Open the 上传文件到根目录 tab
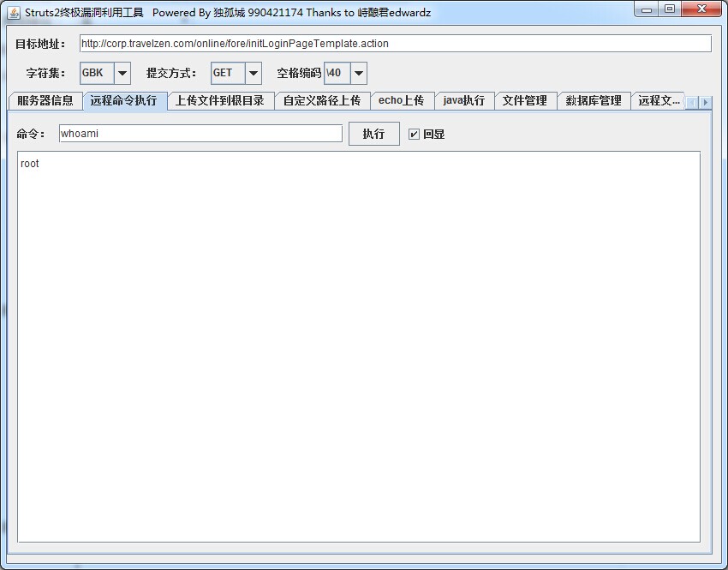 pyautogui.click(x=220, y=101)
